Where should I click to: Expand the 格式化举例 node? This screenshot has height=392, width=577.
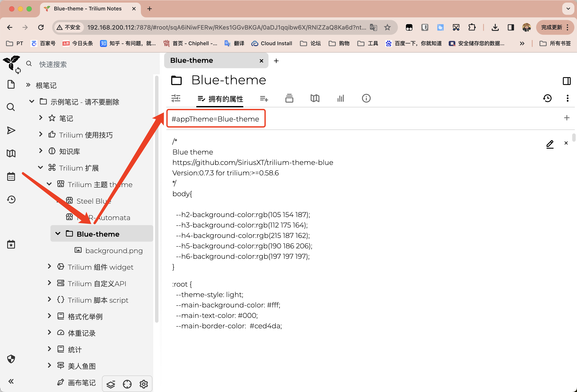click(x=49, y=316)
